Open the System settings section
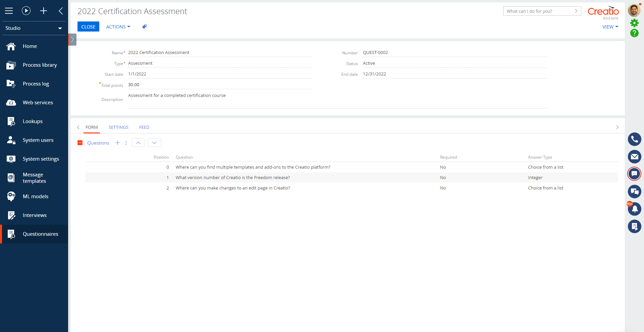This screenshot has height=332, width=644. [41, 159]
